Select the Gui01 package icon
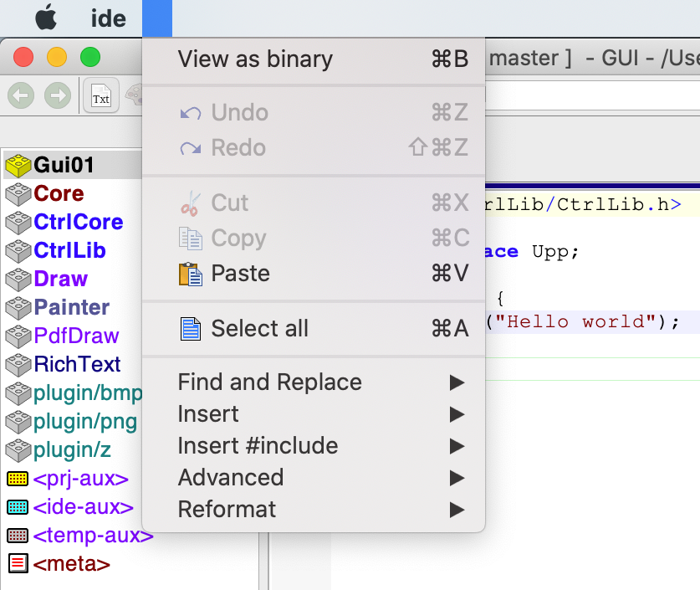The image size is (700, 590). point(18,166)
